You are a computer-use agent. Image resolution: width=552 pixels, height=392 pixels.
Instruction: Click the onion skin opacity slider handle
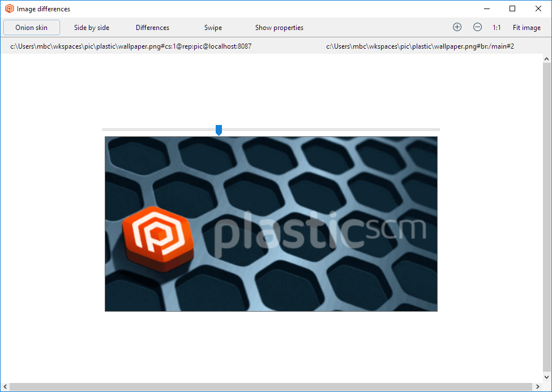click(x=219, y=130)
